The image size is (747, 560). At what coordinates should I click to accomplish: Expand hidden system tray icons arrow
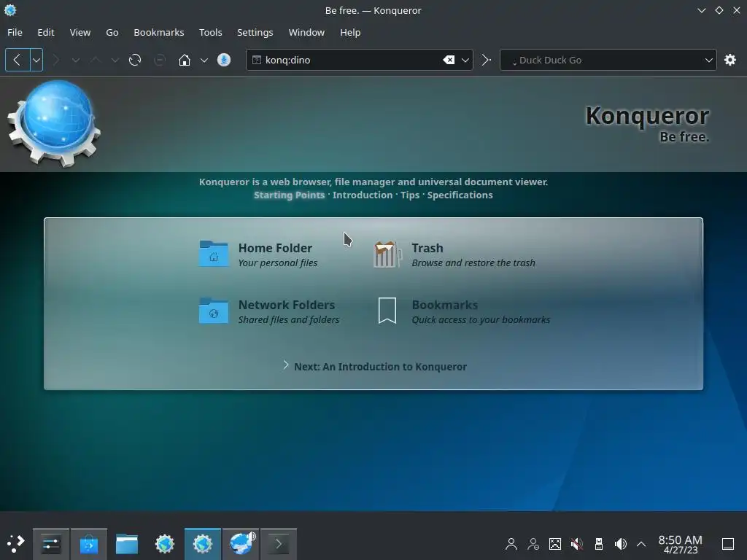(641, 544)
